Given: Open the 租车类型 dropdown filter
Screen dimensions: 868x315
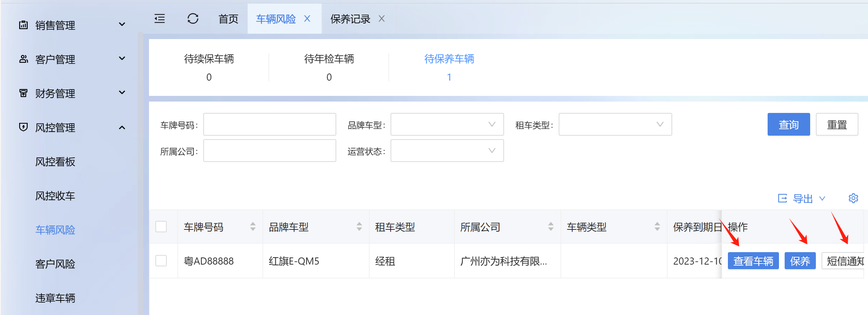Looking at the screenshot, I should [x=615, y=124].
